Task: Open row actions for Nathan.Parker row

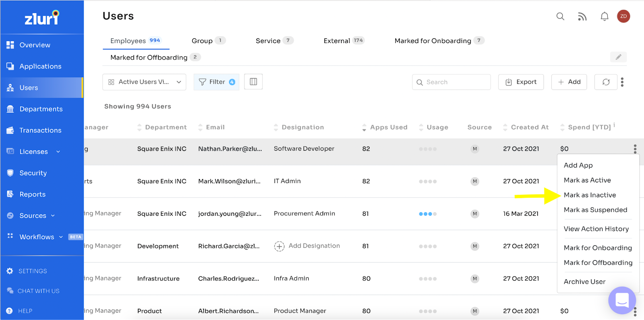Action: (635, 149)
